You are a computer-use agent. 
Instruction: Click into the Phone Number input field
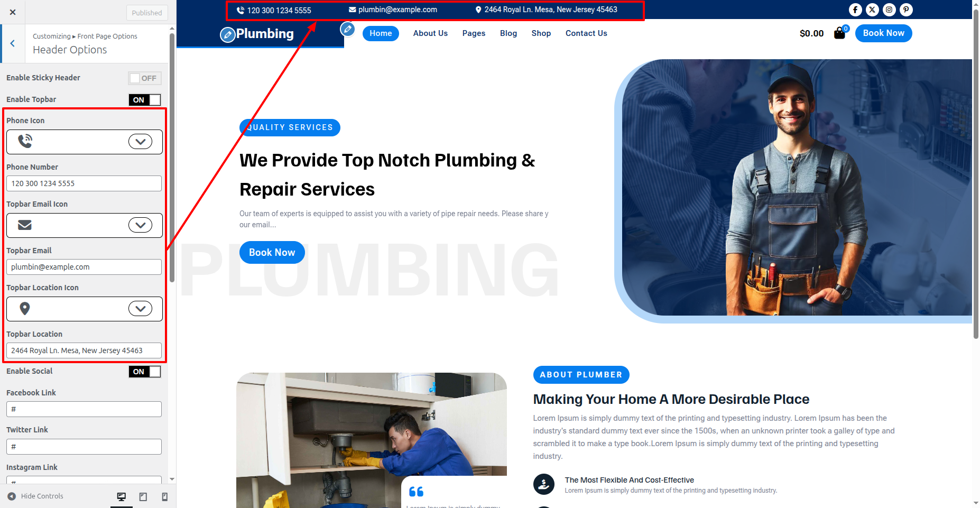point(84,183)
